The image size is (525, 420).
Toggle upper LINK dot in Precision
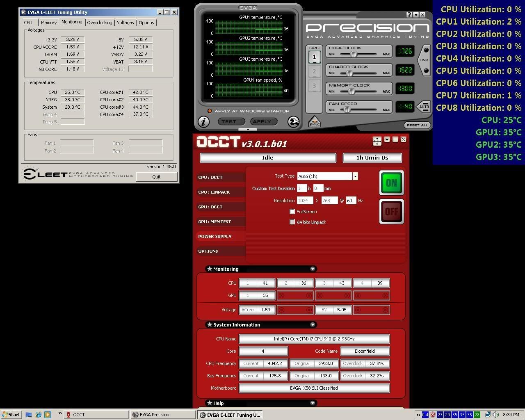coord(426,50)
